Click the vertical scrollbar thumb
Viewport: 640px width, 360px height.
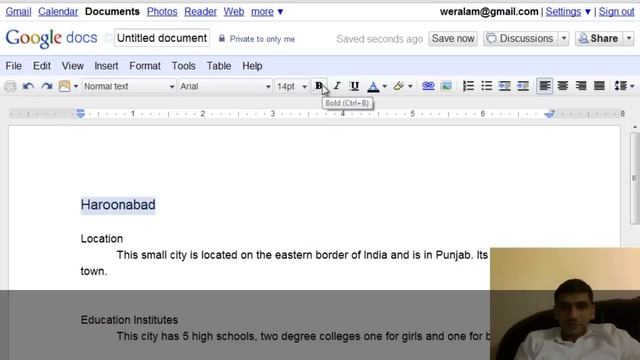point(634,178)
